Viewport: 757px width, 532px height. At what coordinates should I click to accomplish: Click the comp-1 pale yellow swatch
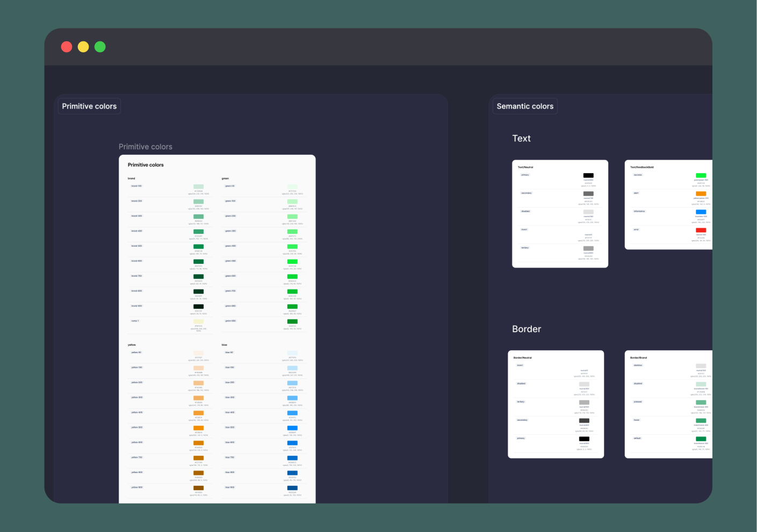click(199, 321)
